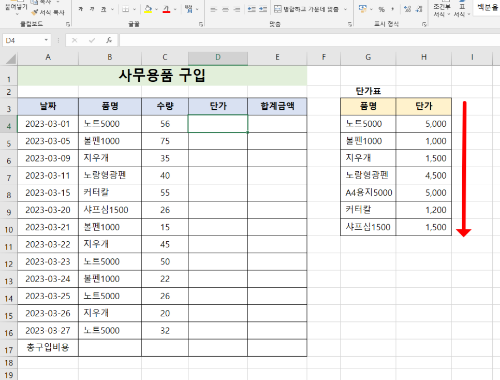Toggle bold formatting
The image size is (500, 380).
point(81,9)
